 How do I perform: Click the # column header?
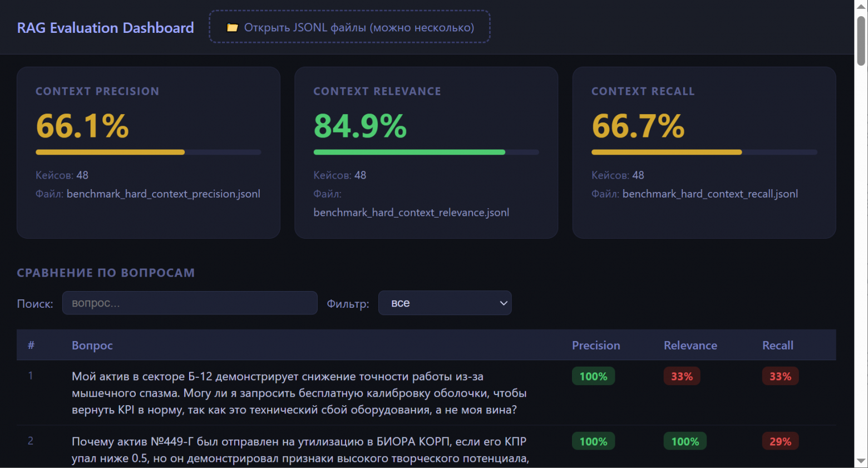click(x=31, y=346)
